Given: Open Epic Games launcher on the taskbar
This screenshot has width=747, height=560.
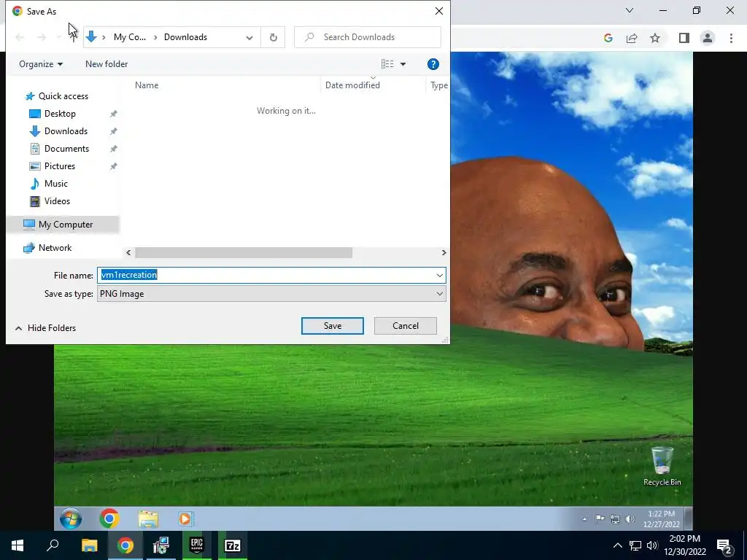Looking at the screenshot, I should tap(197, 545).
